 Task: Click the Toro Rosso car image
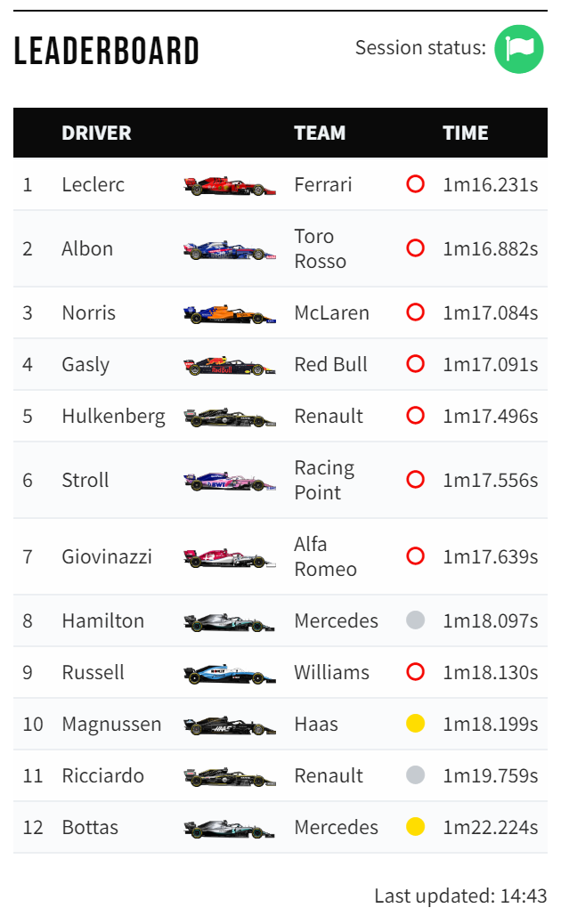(229, 250)
